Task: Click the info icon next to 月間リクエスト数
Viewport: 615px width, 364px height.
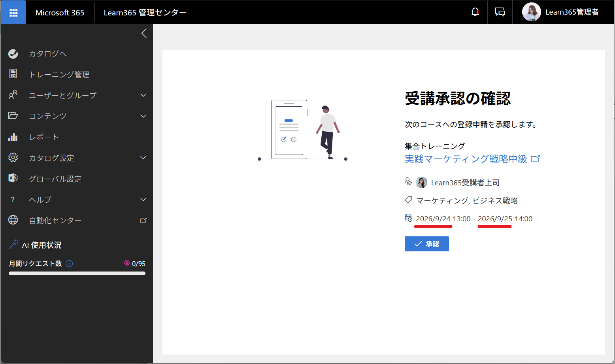Action: pos(69,264)
